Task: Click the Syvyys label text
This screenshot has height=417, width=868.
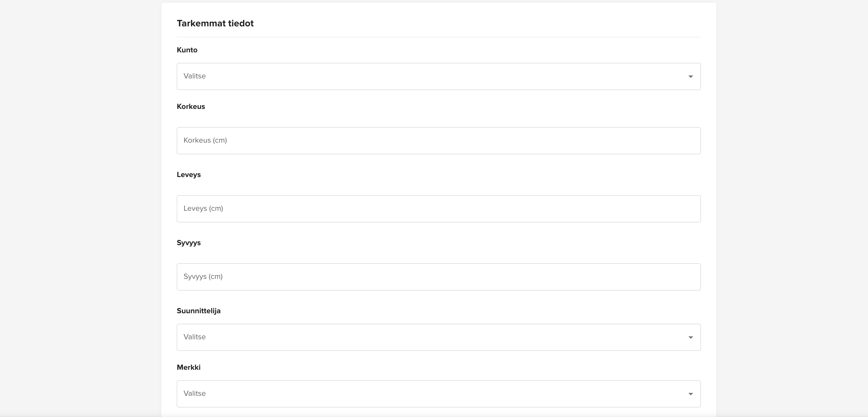Action: [x=189, y=243]
